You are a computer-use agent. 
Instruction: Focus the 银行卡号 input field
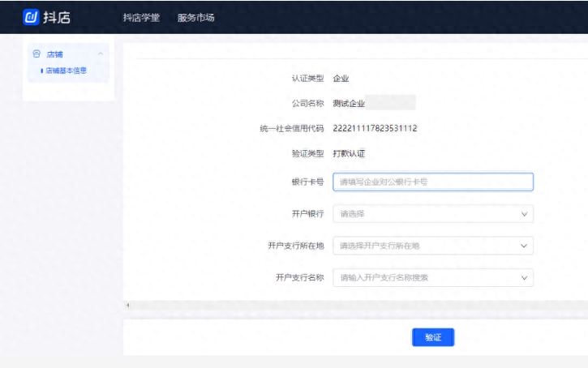coord(433,182)
